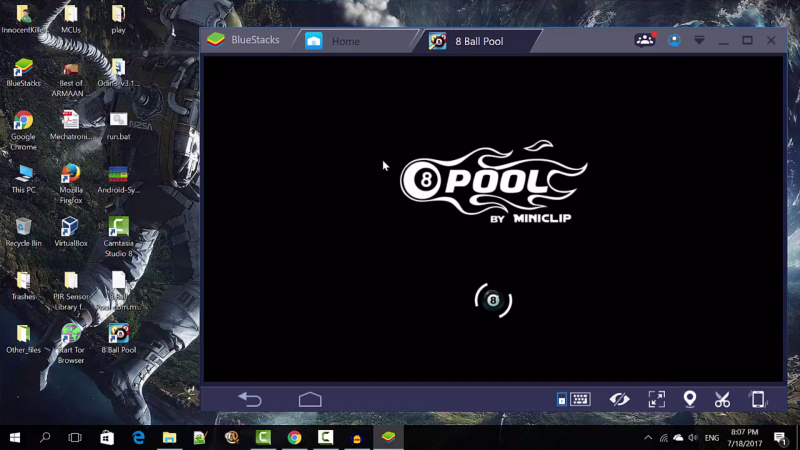Select the Trashes desktop folder
Screen dimensions: 800x450
pyautogui.click(x=23, y=286)
